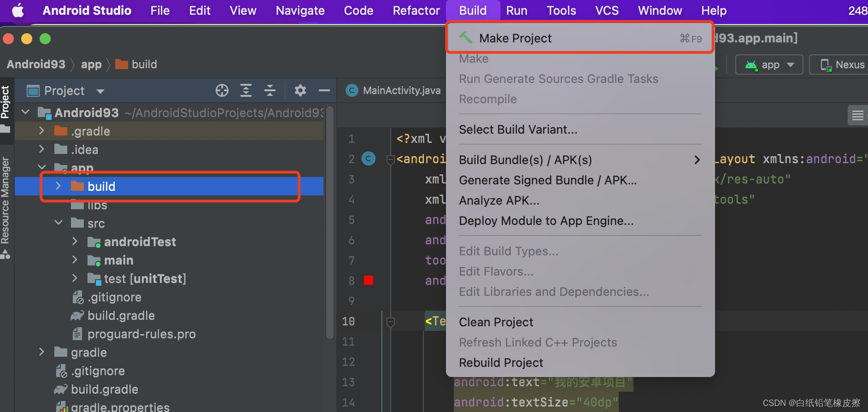
Task: Expand the .gradle folder
Action: pyautogui.click(x=41, y=131)
